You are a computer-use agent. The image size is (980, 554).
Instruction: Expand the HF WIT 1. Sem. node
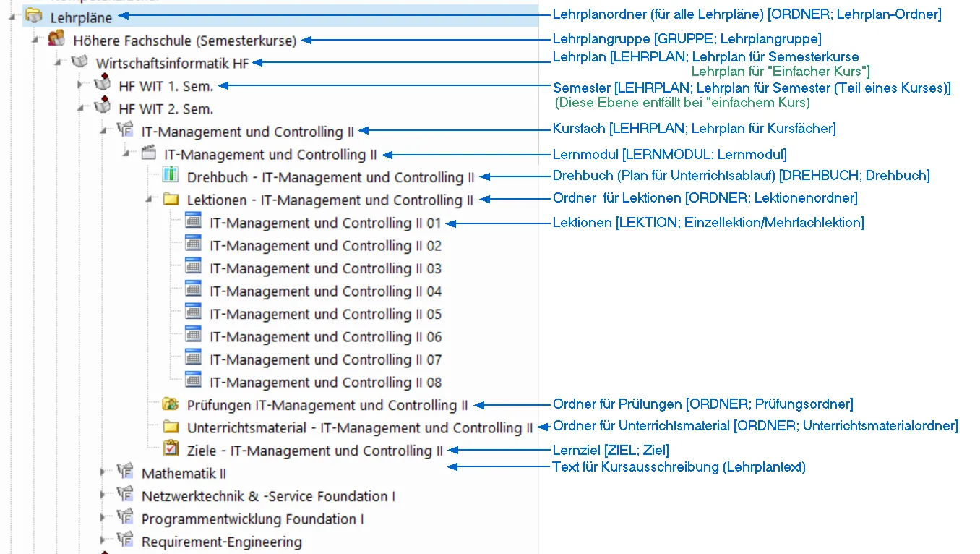(80, 85)
